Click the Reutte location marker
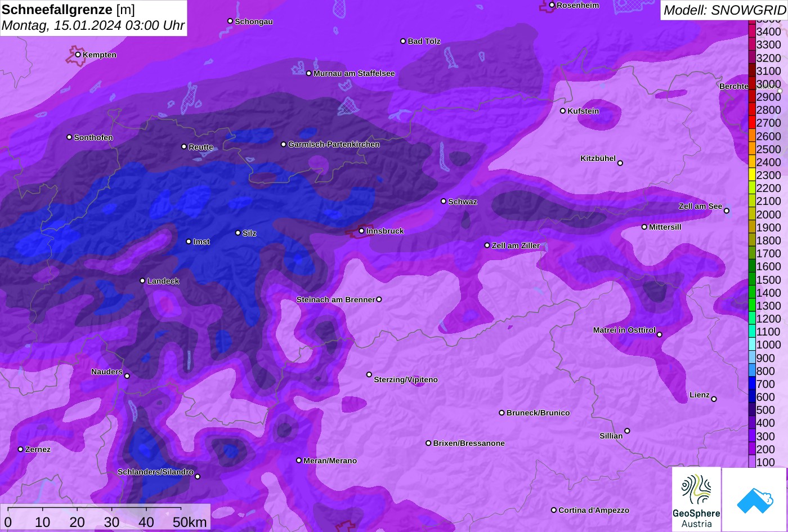 pos(184,146)
